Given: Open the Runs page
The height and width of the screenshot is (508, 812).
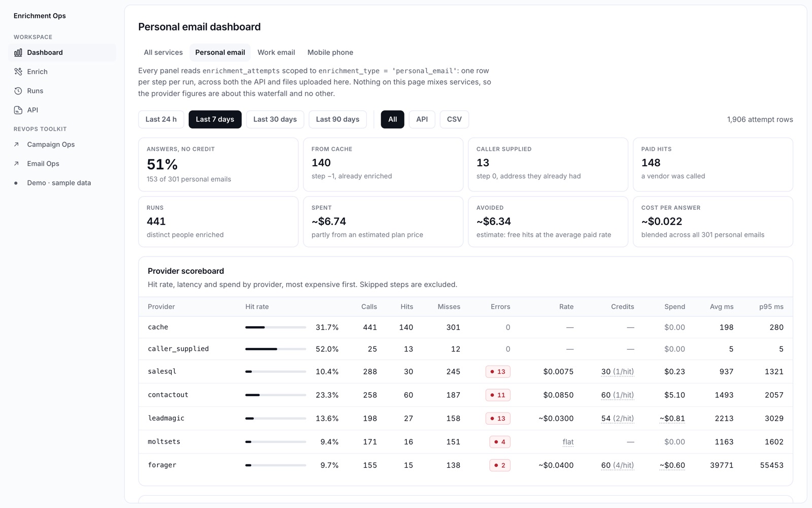Looking at the screenshot, I should pos(62,91).
